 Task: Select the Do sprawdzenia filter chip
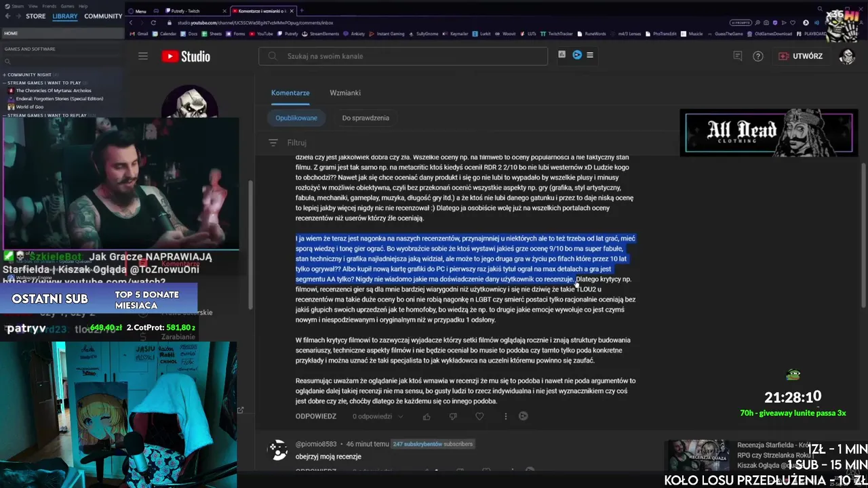366,118
